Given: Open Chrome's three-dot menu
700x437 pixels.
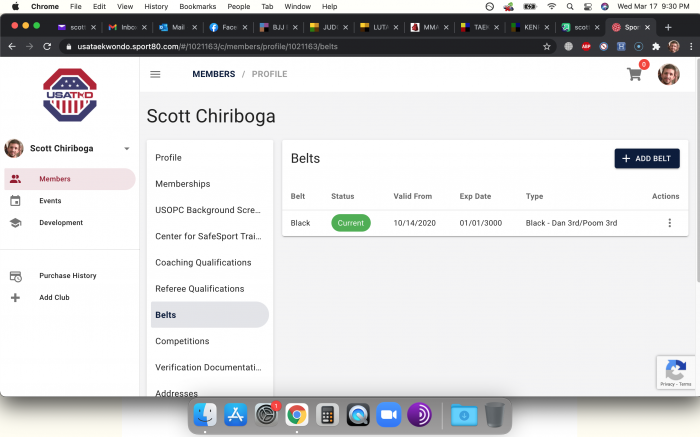Looking at the screenshot, I should click(x=691, y=46).
